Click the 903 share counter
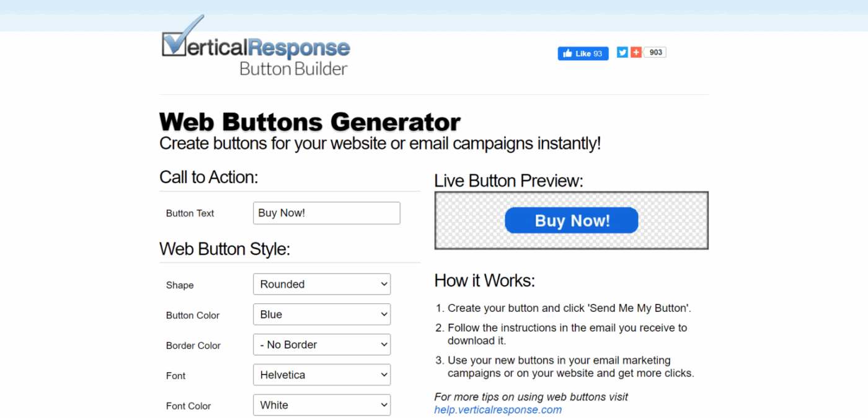Viewport: 868px width, 418px height. pos(655,53)
